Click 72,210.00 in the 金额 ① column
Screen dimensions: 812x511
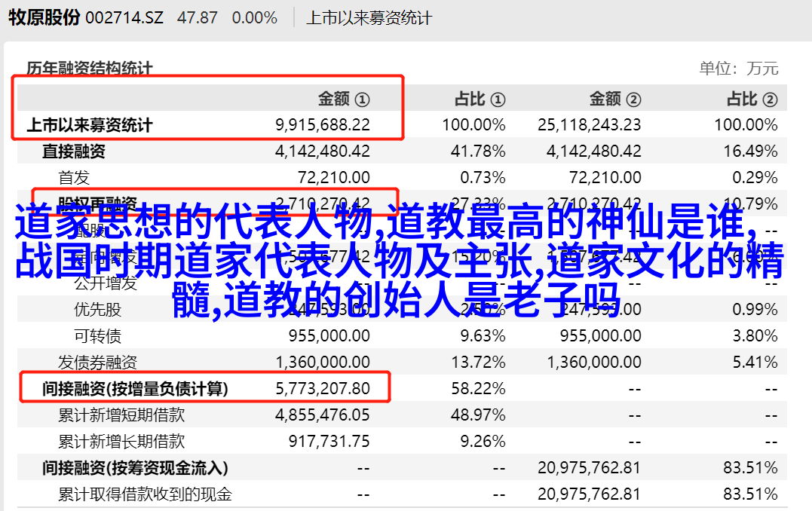(334, 178)
